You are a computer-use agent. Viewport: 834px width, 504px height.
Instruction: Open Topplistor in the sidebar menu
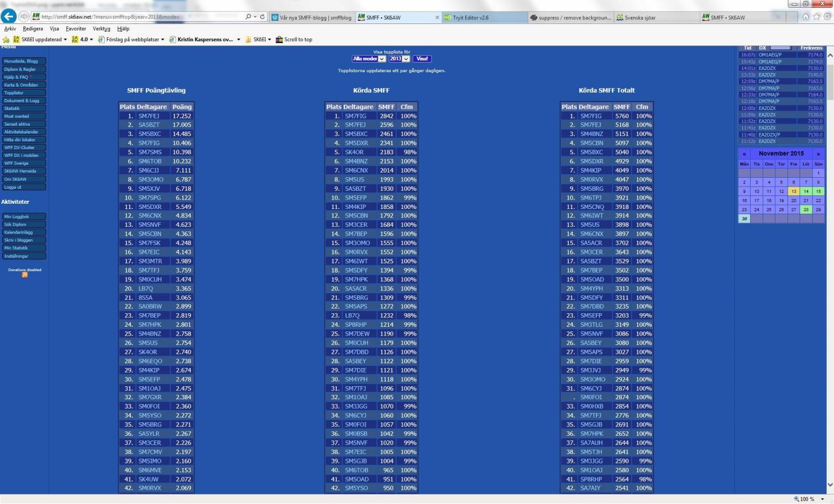click(x=24, y=92)
